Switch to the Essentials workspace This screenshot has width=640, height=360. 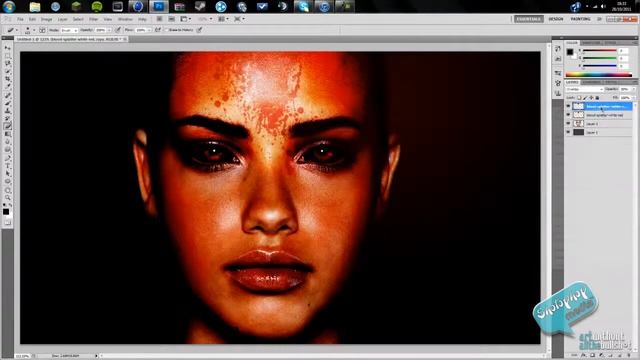point(529,19)
